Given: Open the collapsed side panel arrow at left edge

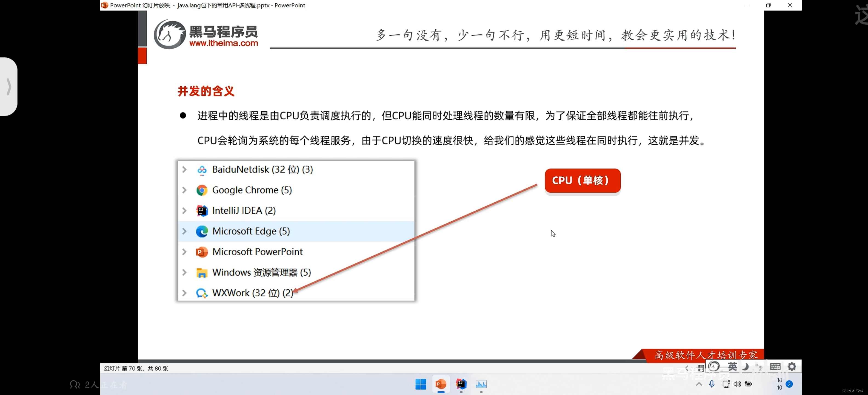Looking at the screenshot, I should (x=9, y=87).
